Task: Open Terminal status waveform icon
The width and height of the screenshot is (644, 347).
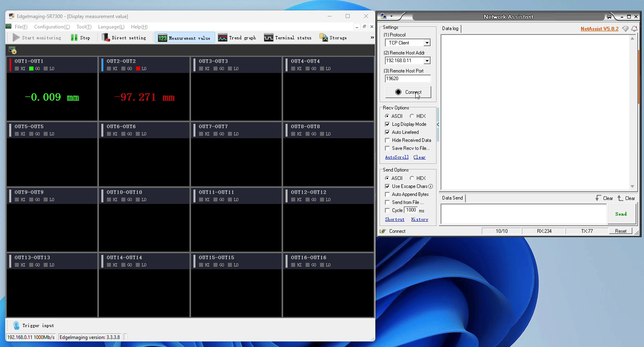Action: pyautogui.click(x=269, y=38)
